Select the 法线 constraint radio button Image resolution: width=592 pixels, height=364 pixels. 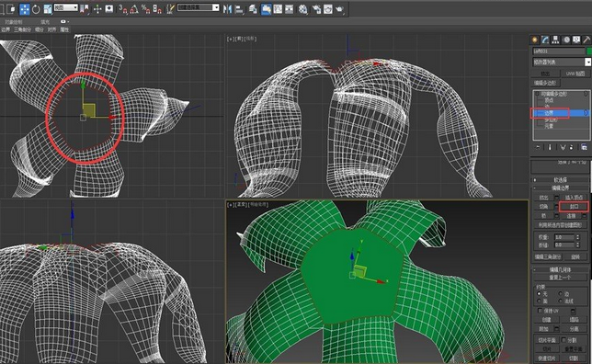(561, 301)
